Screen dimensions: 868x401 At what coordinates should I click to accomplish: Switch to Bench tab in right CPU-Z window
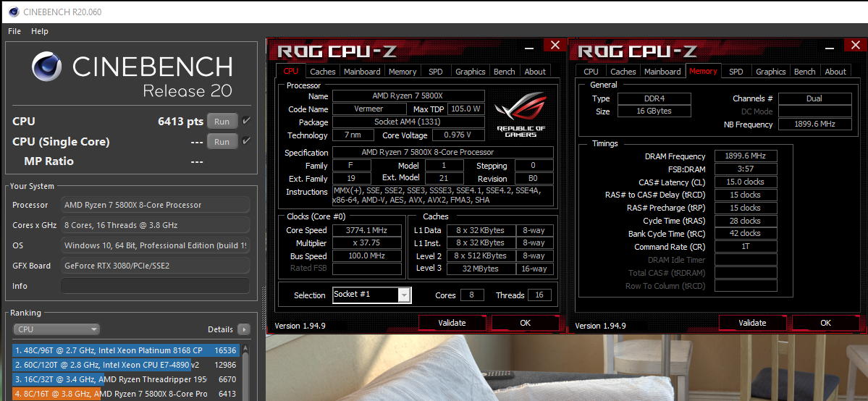point(805,72)
